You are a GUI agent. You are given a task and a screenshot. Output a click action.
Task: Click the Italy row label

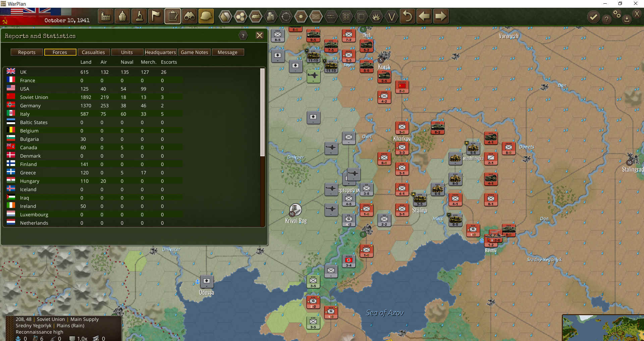point(25,114)
